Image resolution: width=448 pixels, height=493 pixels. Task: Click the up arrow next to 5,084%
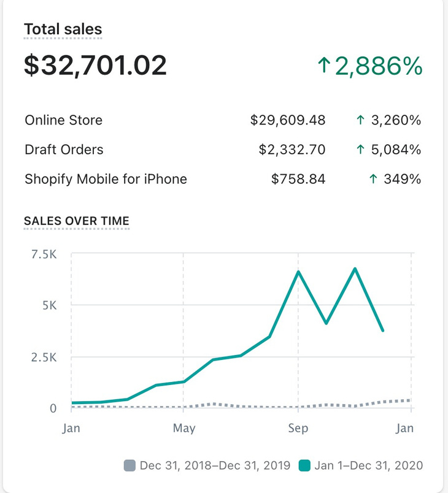point(360,150)
